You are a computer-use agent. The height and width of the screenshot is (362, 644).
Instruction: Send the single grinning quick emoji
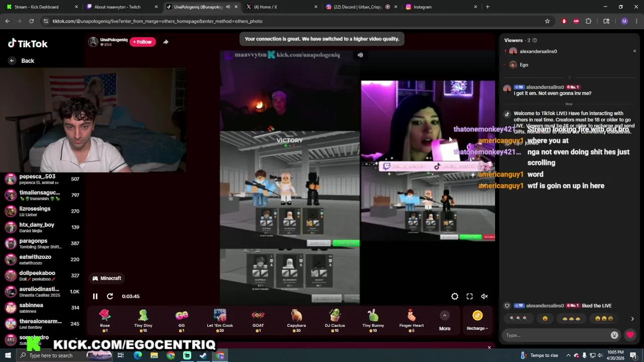point(545,318)
